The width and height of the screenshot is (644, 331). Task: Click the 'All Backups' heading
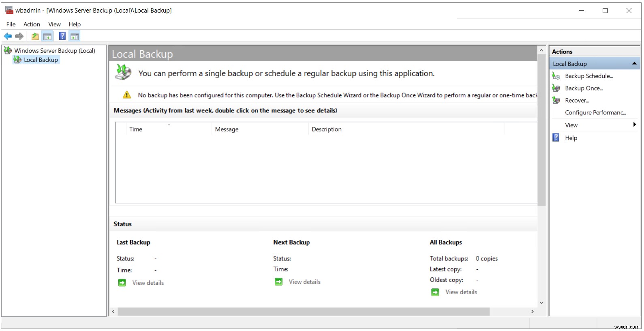(x=446, y=242)
